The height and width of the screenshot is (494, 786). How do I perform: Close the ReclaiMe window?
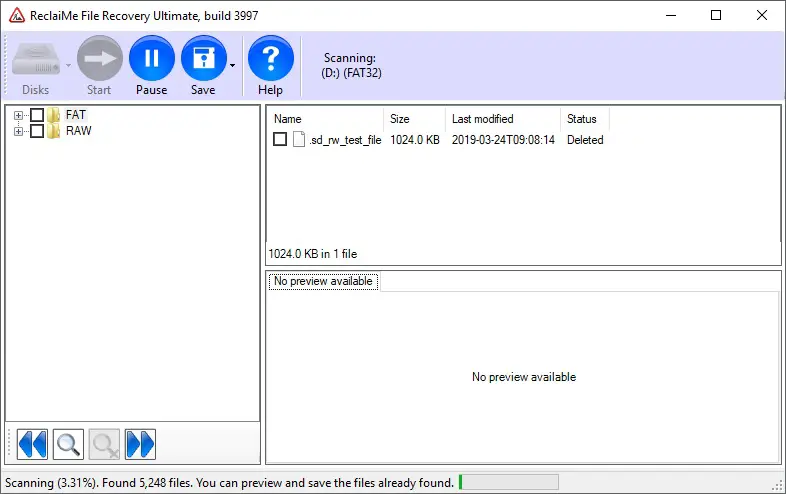(762, 15)
